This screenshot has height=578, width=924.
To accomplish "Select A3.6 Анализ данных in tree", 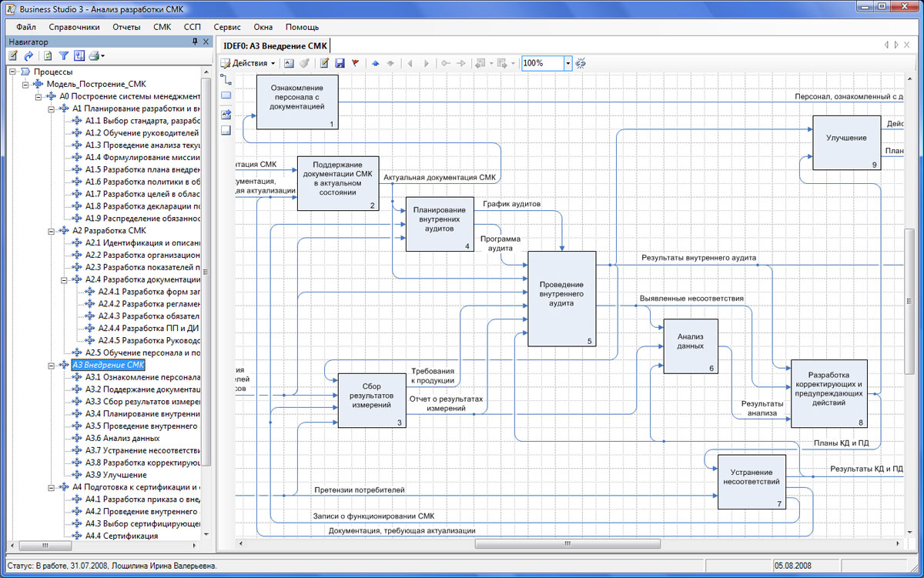I will pos(112,438).
